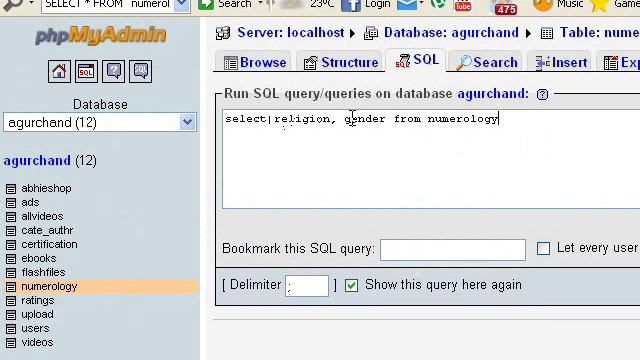Click table icon beside abhieshop
The height and width of the screenshot is (360, 640).
[x=11, y=189]
